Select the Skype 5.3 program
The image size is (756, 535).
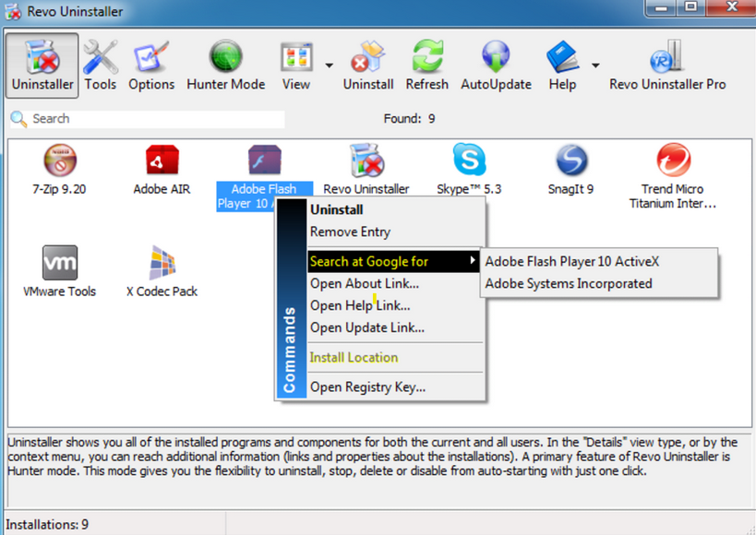click(469, 170)
